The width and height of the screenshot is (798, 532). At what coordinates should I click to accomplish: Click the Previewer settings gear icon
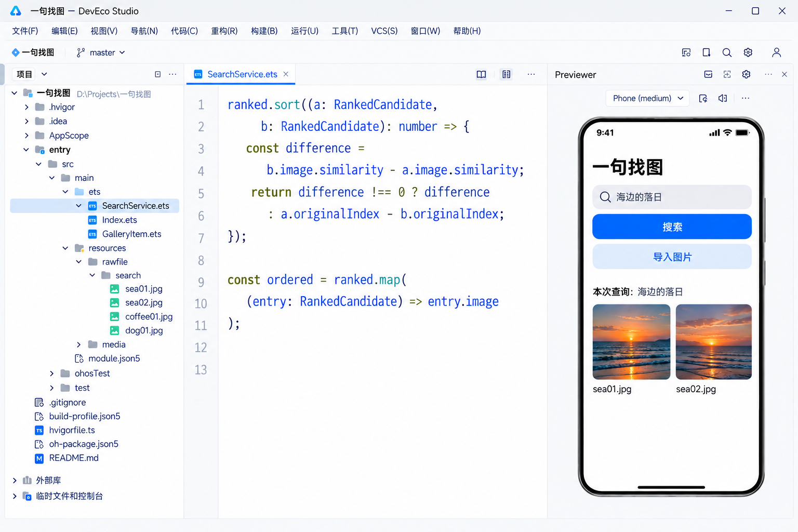(746, 74)
